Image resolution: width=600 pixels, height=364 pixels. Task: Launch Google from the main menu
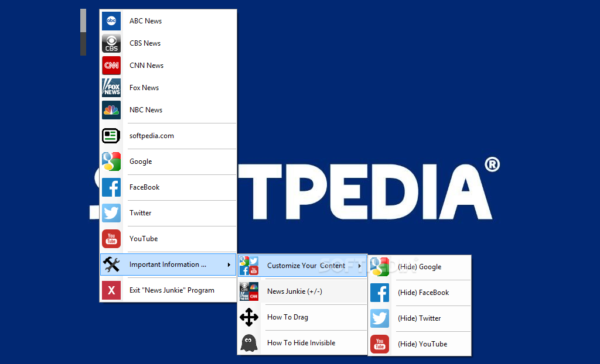click(168, 162)
